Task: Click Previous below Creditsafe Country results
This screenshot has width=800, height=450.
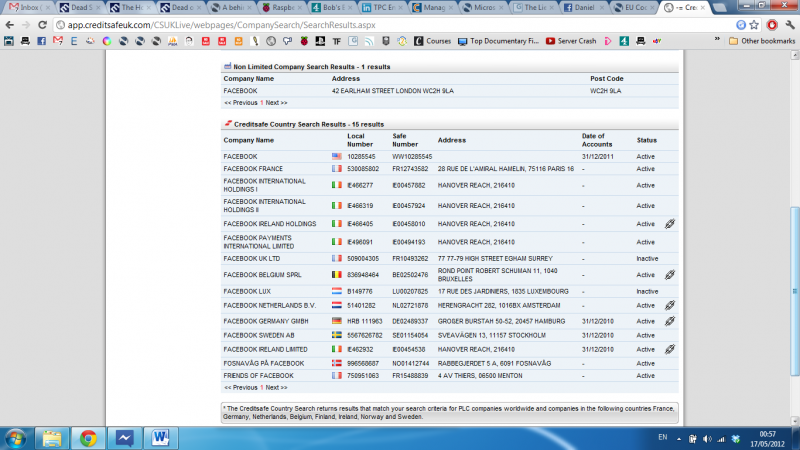Action: pyautogui.click(x=241, y=387)
